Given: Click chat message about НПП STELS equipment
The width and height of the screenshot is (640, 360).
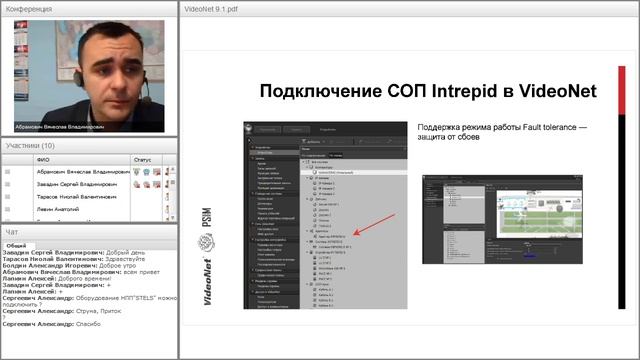Looking at the screenshot, I should [90, 301].
